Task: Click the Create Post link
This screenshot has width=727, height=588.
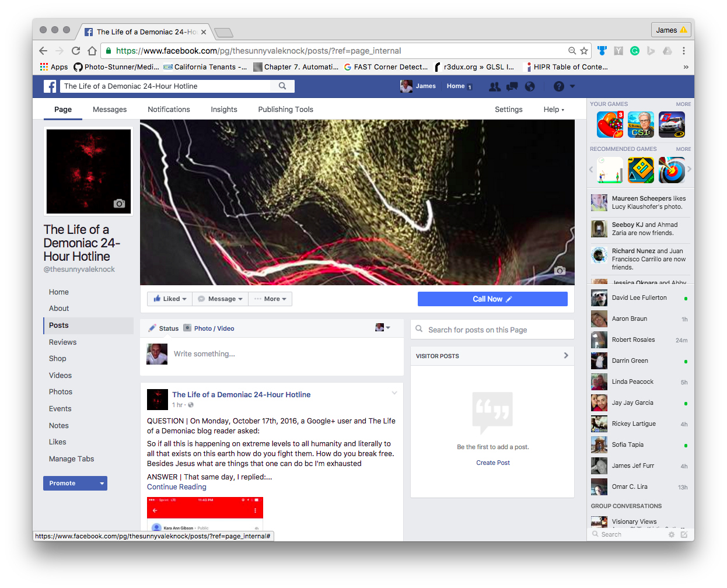Action: [x=493, y=463]
